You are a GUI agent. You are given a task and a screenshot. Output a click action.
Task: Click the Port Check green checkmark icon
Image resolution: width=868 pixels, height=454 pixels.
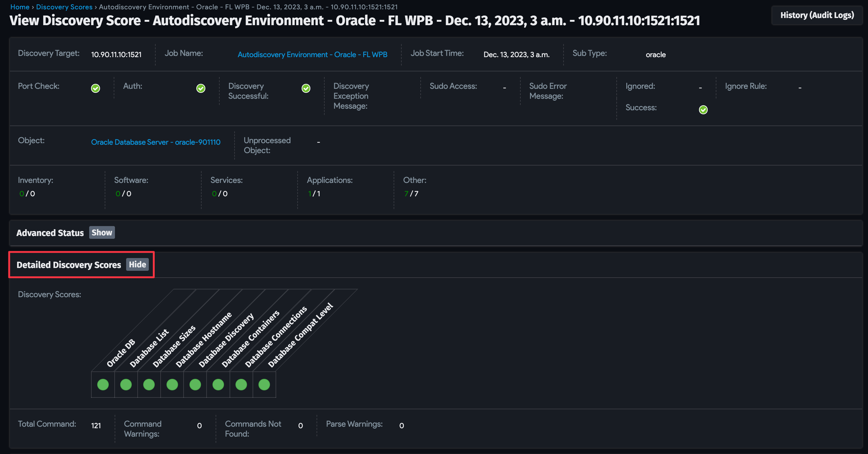[x=95, y=88]
